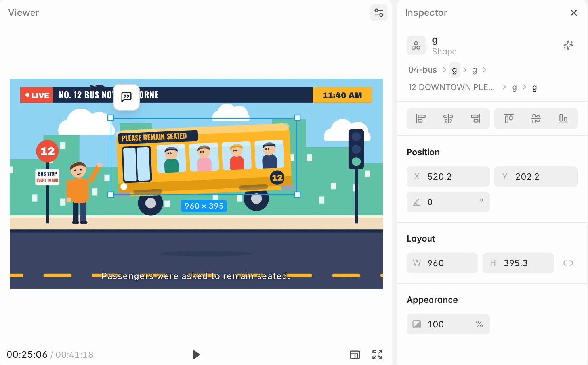The width and height of the screenshot is (588, 365).
Task: Align selection to left edge
Action: point(420,119)
